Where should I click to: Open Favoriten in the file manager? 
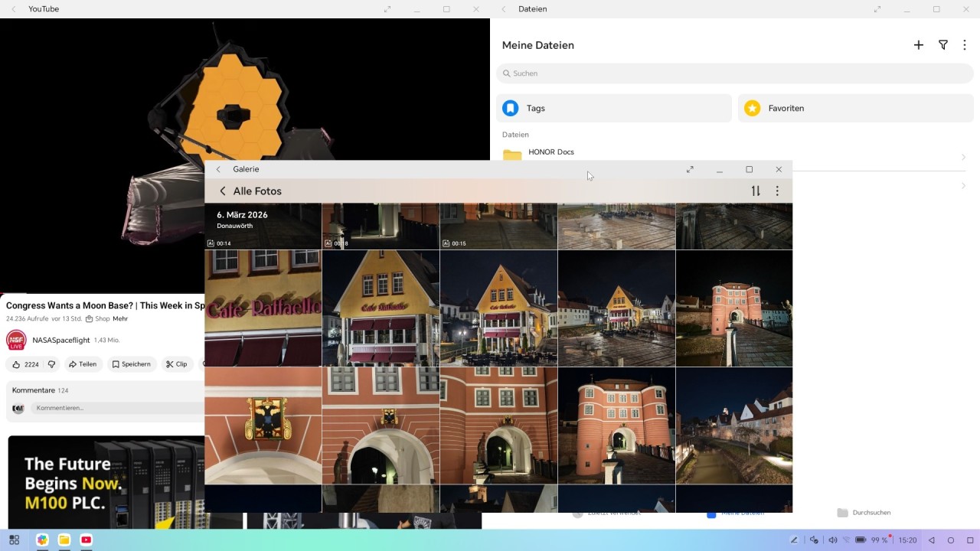[855, 108]
